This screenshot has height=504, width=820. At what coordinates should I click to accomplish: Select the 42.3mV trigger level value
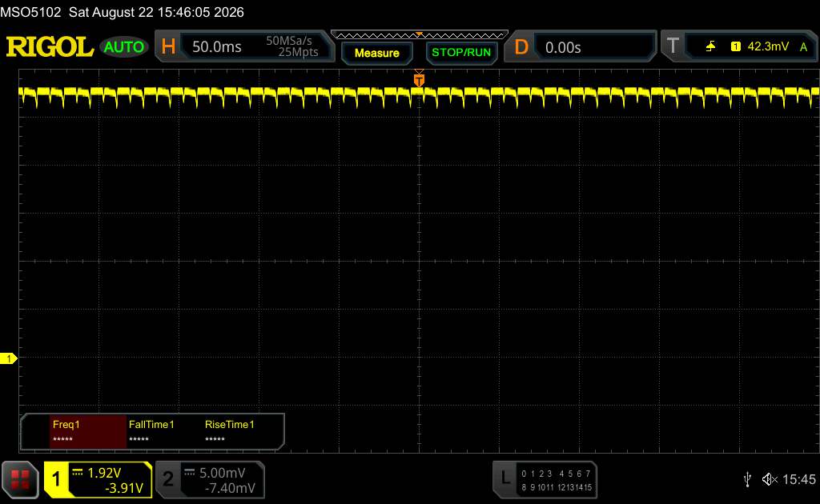click(x=768, y=46)
